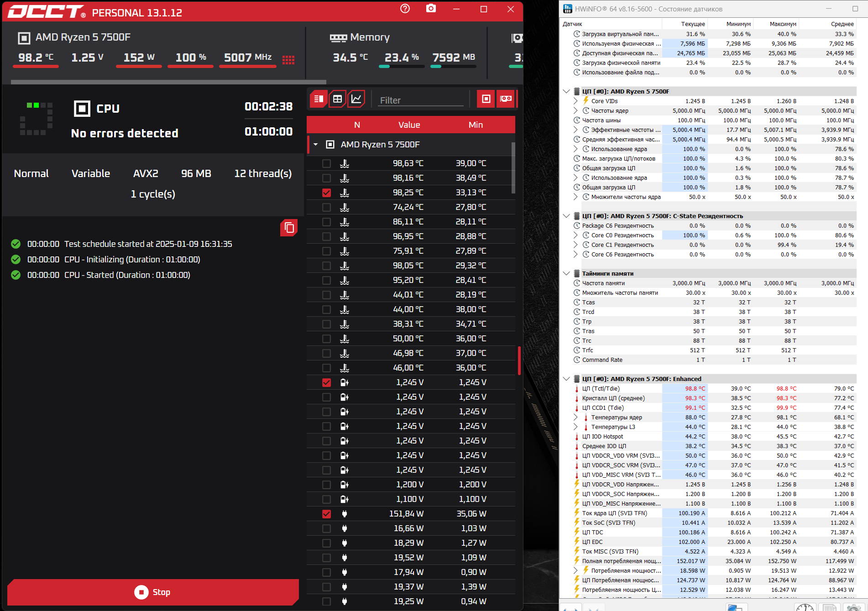Collapse the Тайминги памяти group in HWiNFO

tap(566, 273)
